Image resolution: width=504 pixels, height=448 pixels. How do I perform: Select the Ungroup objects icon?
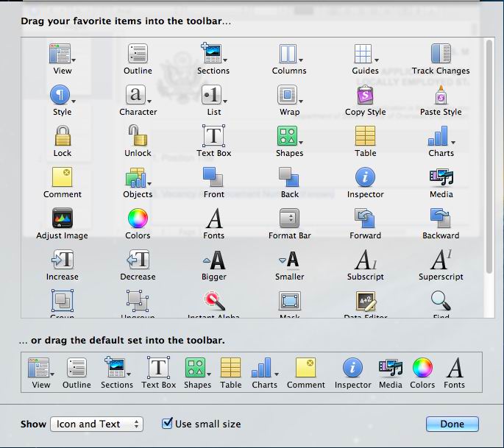point(138,300)
